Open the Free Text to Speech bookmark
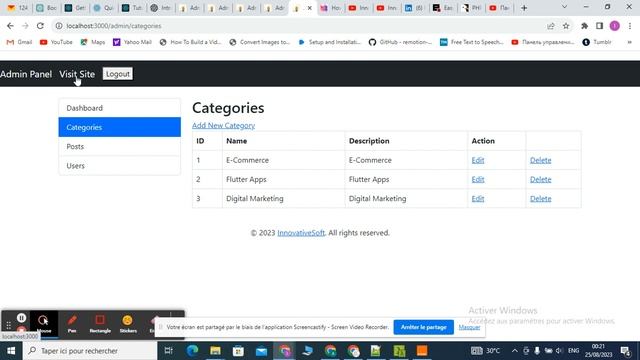Screen dimensions: 640x360 pos(471,42)
